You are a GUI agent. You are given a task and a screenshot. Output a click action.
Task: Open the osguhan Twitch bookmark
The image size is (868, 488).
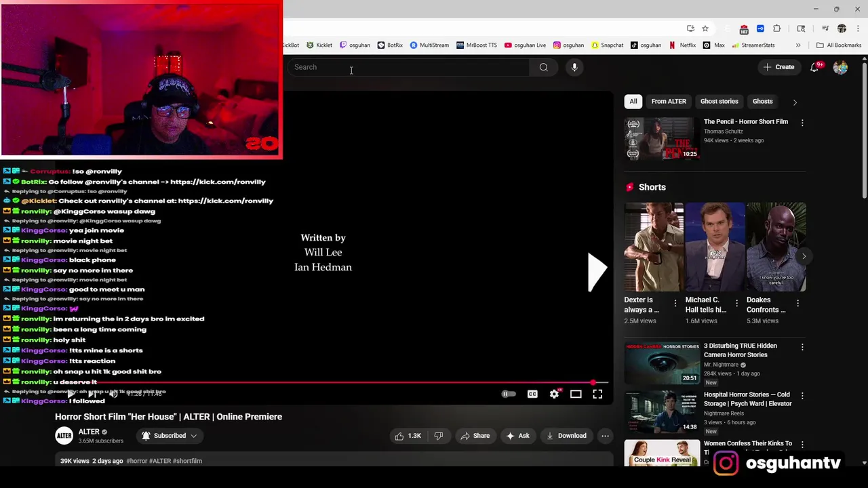355,45
